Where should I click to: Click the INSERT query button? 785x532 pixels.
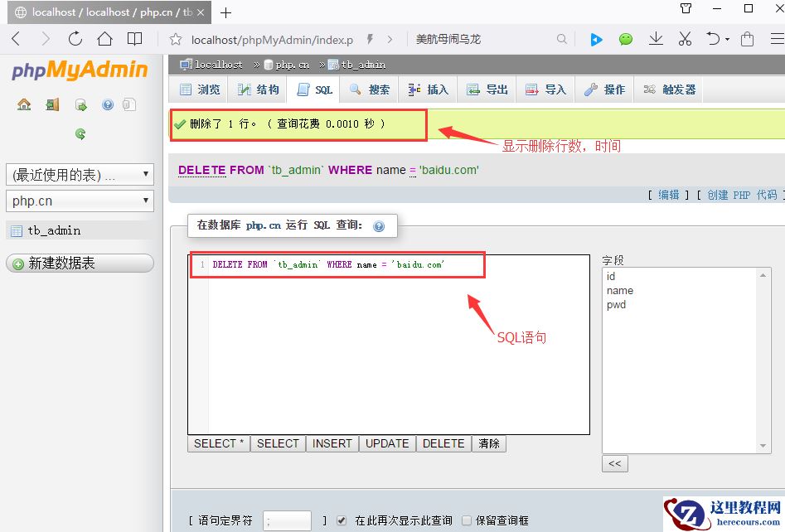(x=332, y=443)
